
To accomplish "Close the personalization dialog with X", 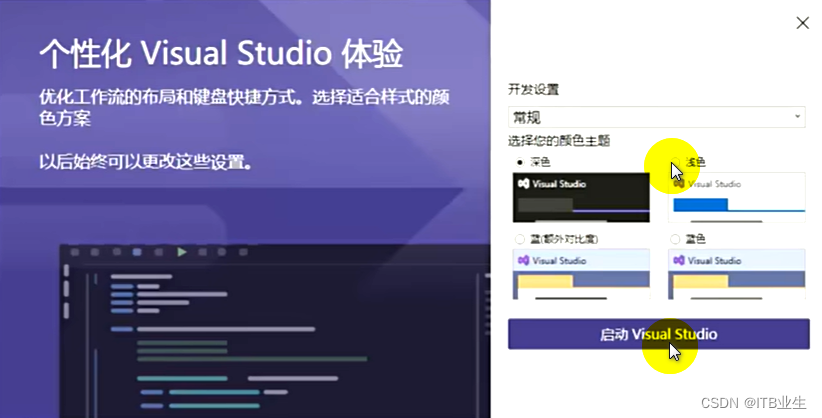I will [x=802, y=23].
